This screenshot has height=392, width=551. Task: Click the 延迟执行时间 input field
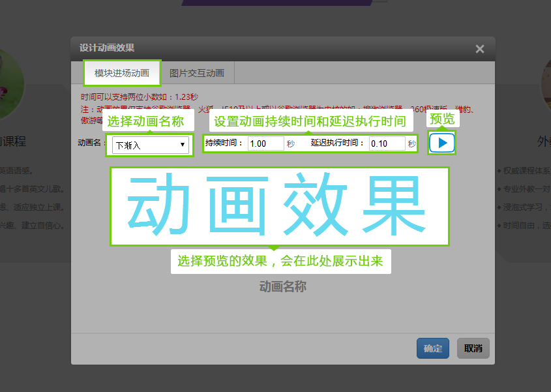[x=387, y=143]
